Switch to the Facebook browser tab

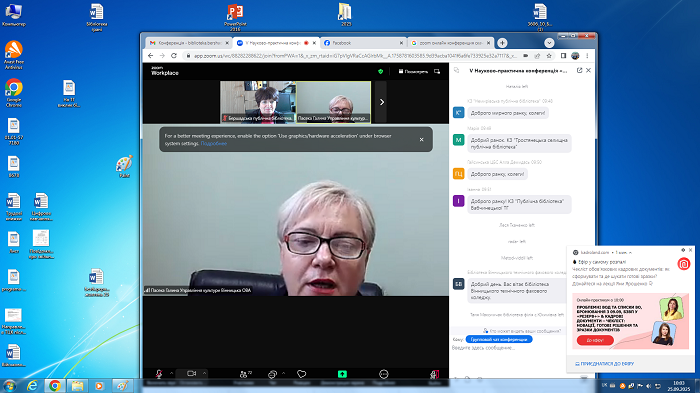363,43
